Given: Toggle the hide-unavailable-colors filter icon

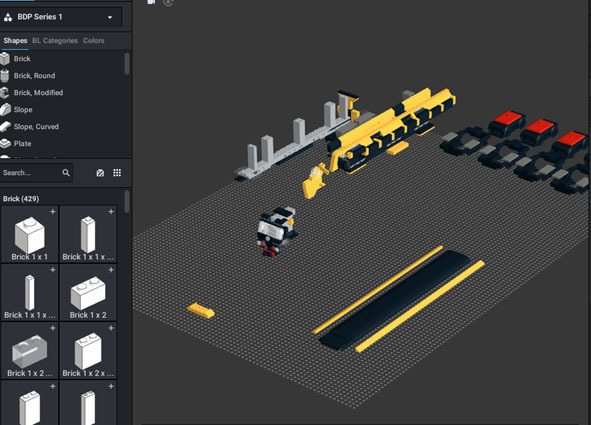Looking at the screenshot, I should point(100,173).
